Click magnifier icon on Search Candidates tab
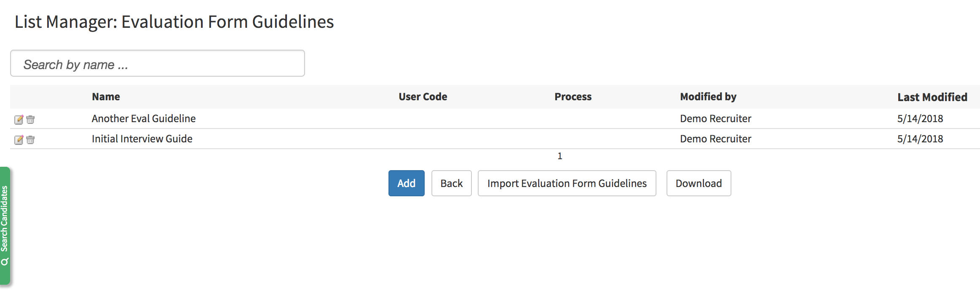Viewport: 980px width, 294px height. (5, 262)
